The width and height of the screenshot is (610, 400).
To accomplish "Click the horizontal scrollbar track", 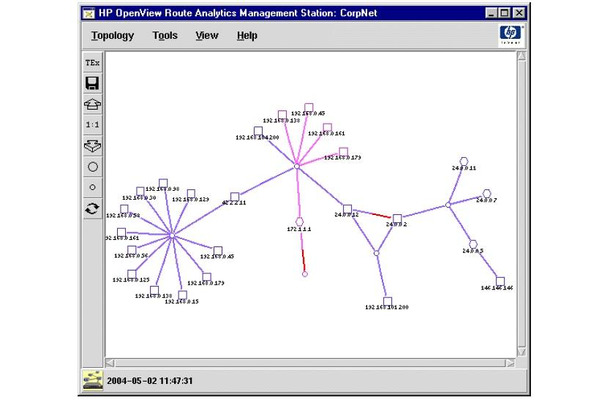I will 310,363.
